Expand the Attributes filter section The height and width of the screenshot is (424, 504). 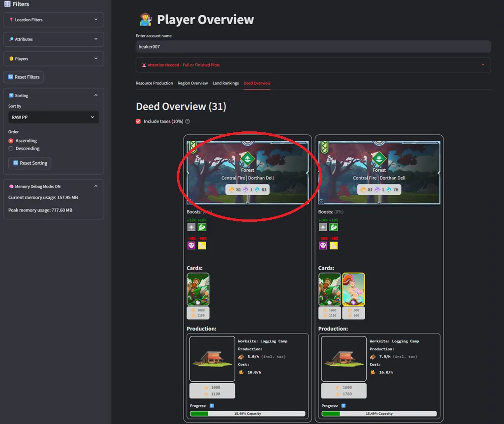(53, 39)
